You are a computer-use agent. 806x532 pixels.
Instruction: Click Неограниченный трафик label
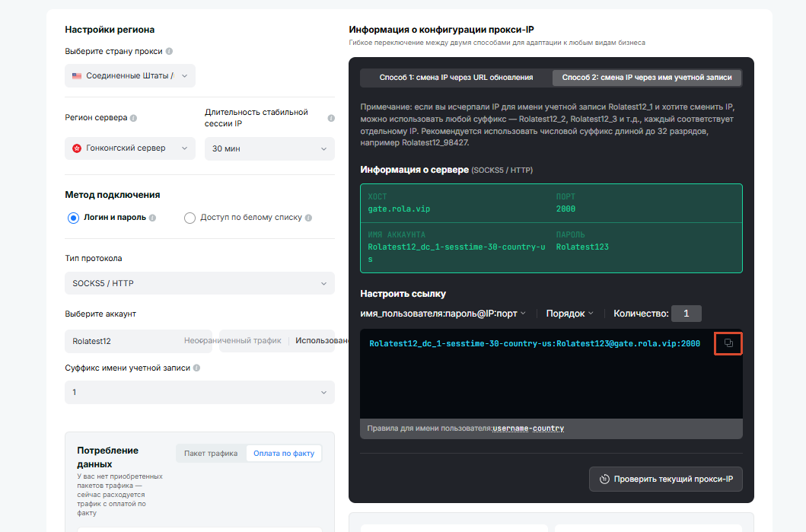[x=233, y=341]
